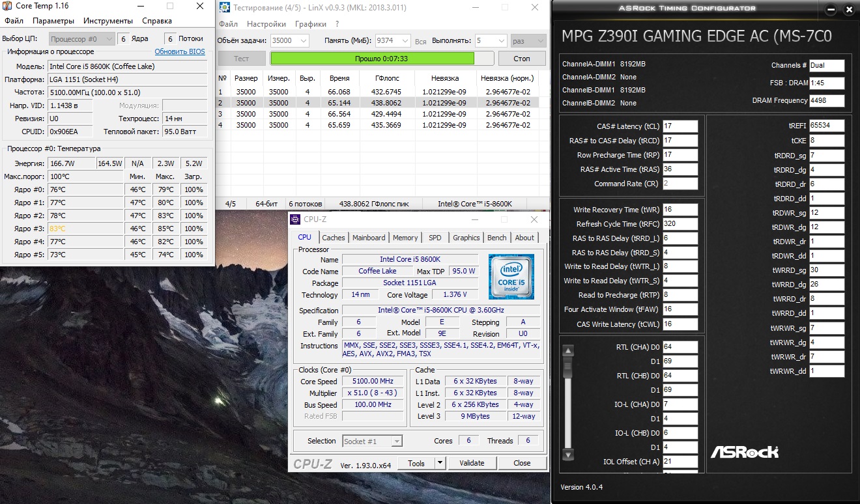Viewport: 860px width, 504px height.
Task: Click the Вся memory button in LinX
Action: pos(421,41)
